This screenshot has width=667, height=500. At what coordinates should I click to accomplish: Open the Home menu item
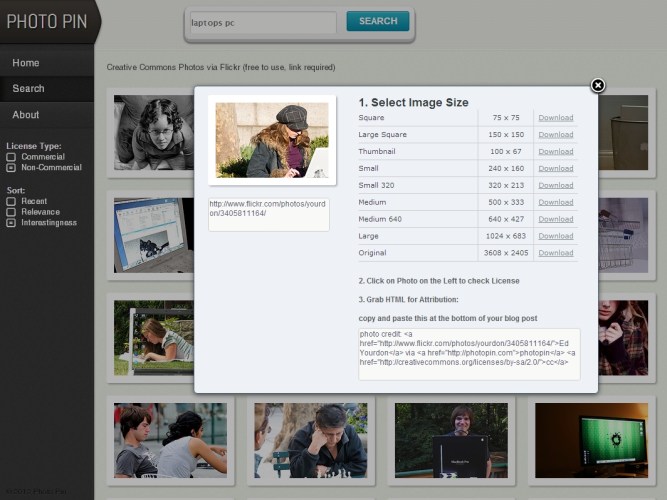coord(26,63)
